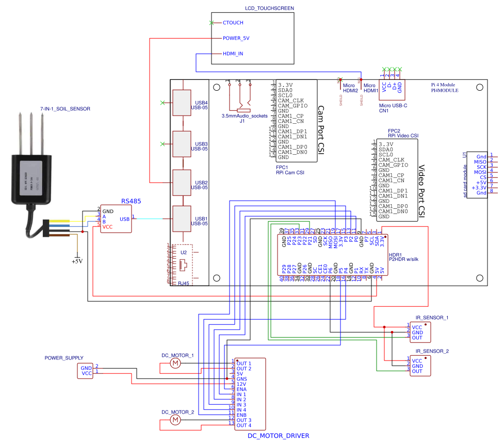The image size is (504, 444).
Task: Click the Video Port CSI label
Action: 421,191
